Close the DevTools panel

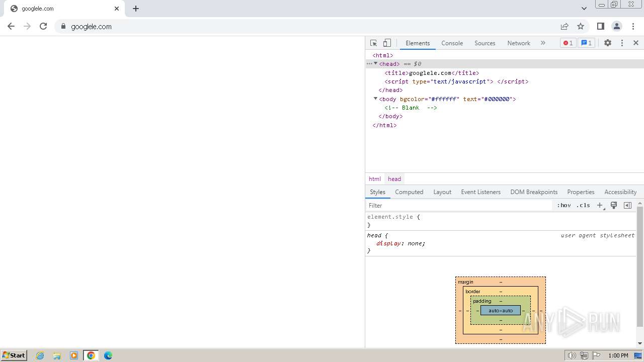[x=636, y=43]
